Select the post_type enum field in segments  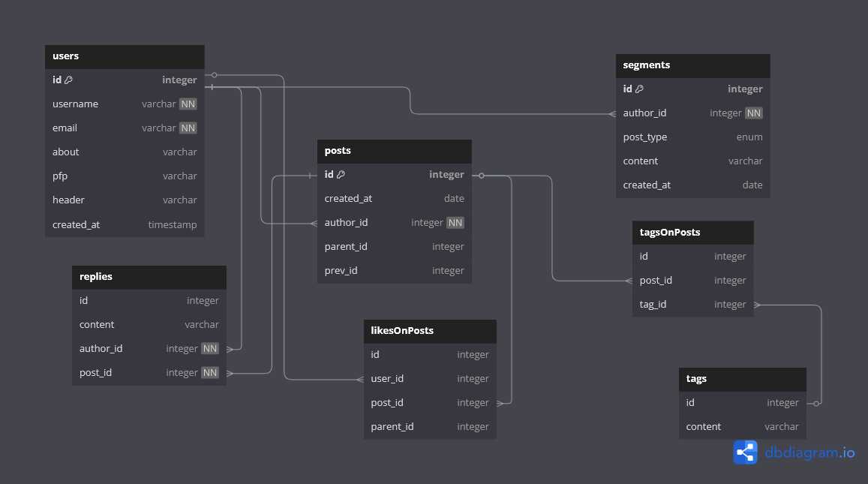pyautogui.click(x=692, y=137)
